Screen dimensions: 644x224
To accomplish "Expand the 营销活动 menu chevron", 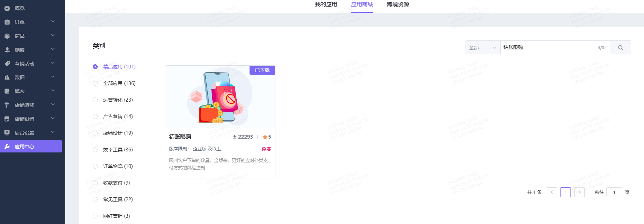I will (x=53, y=63).
